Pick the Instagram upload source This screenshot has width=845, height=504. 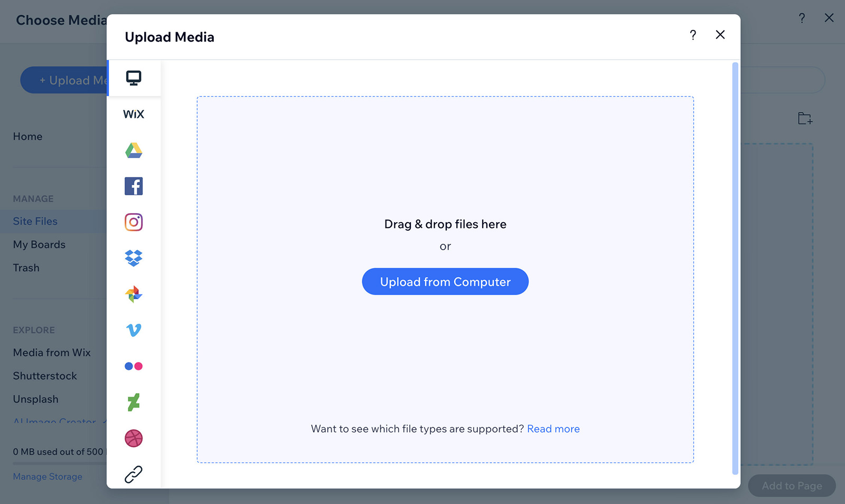134,222
